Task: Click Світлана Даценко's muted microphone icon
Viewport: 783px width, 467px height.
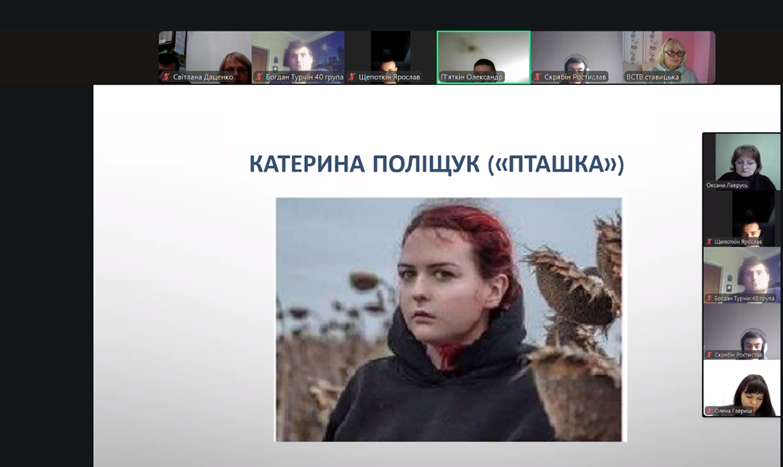Action: [165, 77]
